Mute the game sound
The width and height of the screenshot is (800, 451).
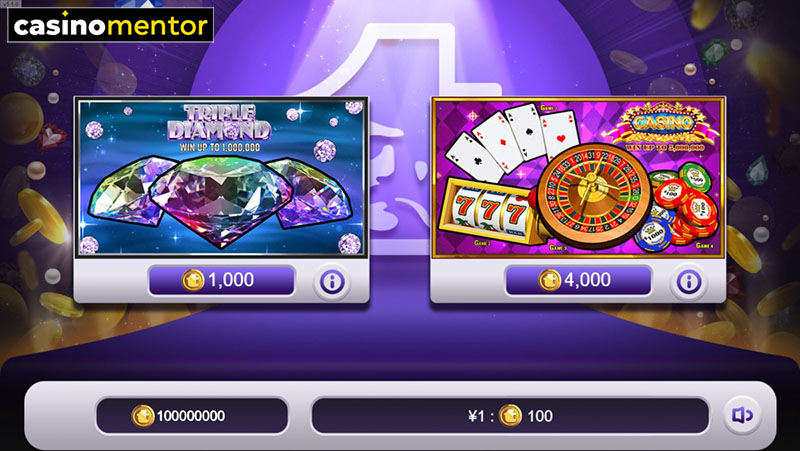click(742, 415)
